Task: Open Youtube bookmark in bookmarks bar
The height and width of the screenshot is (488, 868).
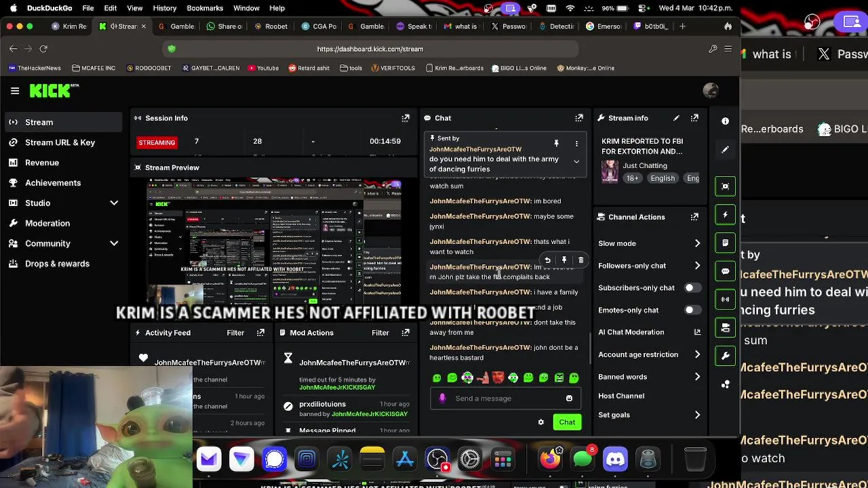Action: 264,68
